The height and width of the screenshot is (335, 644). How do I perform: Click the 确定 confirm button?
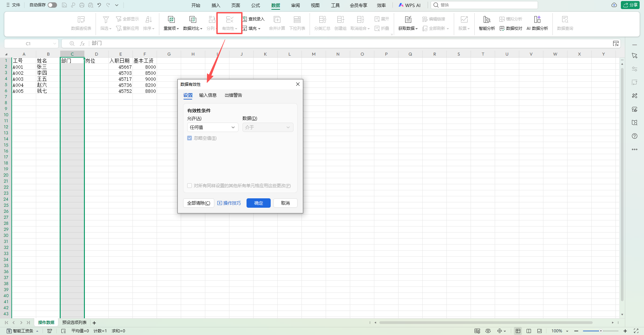259,203
